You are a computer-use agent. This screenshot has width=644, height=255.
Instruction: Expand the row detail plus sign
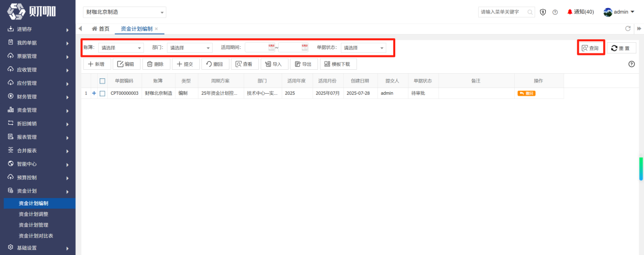click(x=94, y=94)
